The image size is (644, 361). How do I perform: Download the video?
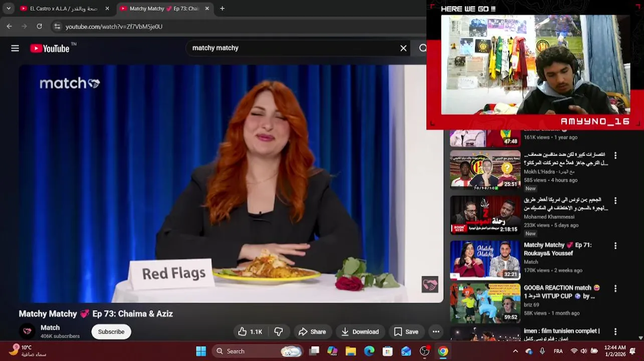coord(360,331)
